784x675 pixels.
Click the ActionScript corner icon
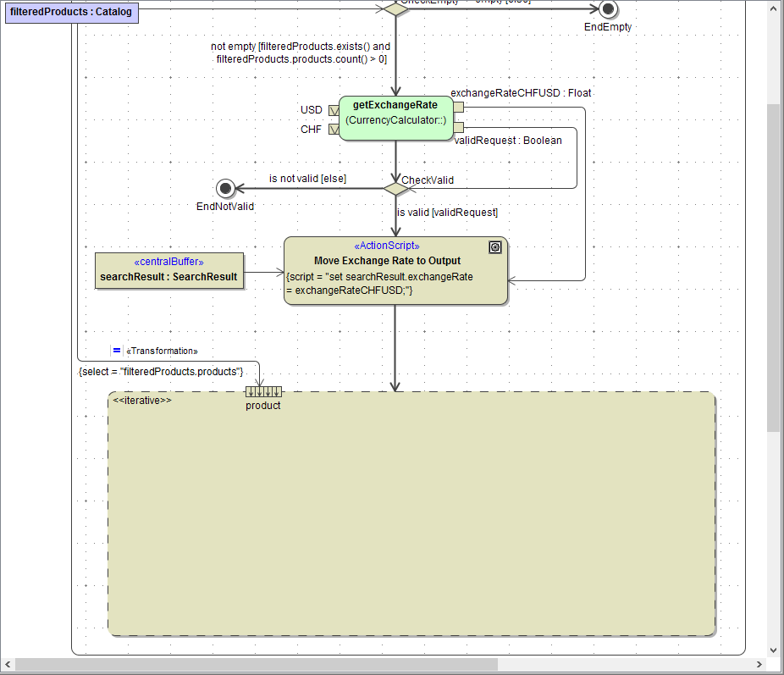pos(495,247)
